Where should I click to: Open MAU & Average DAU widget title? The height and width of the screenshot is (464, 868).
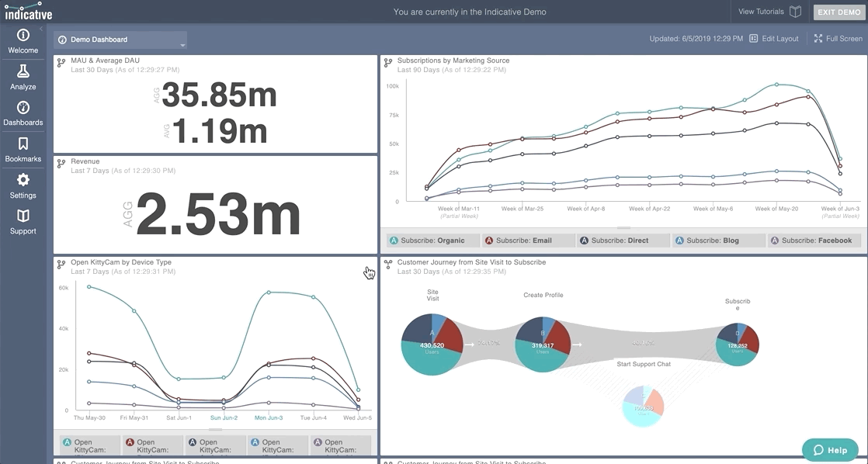tap(105, 61)
